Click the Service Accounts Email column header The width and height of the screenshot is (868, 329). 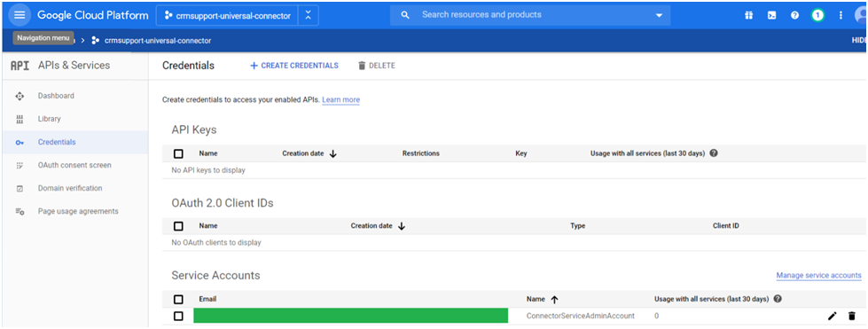click(207, 299)
